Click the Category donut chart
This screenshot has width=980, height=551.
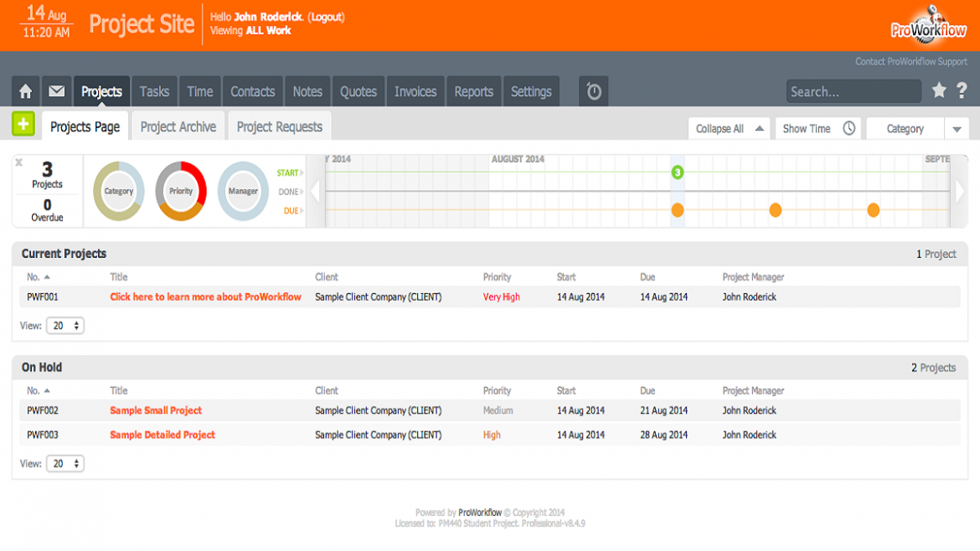(117, 191)
